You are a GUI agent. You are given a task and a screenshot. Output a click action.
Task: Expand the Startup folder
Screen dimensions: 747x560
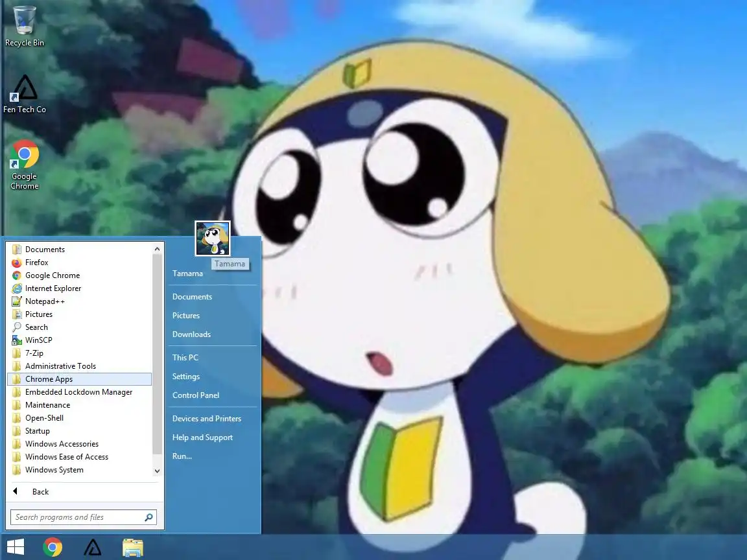[x=80, y=430]
